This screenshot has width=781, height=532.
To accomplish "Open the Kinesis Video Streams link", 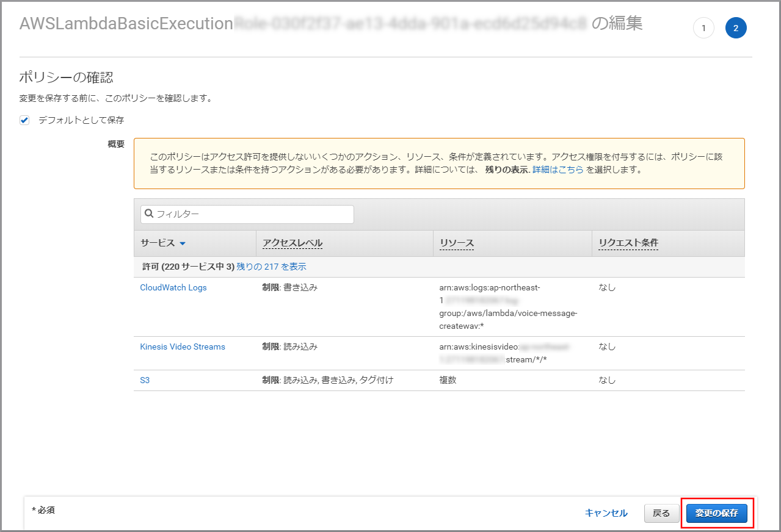I will [183, 347].
